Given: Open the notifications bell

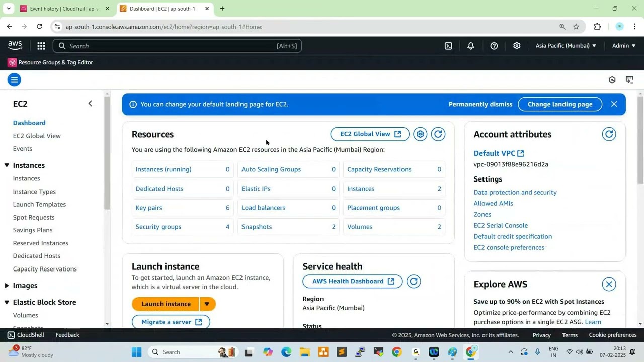Looking at the screenshot, I should pyautogui.click(x=471, y=46).
